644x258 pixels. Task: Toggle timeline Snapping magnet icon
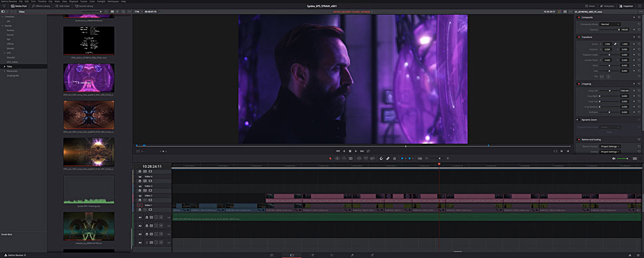click(x=381, y=158)
